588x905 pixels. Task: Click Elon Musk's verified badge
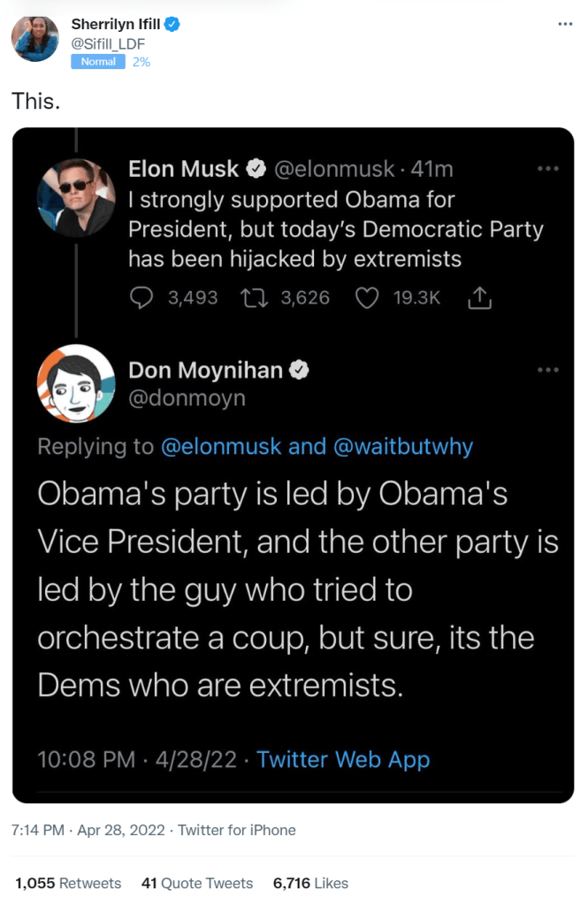257,168
